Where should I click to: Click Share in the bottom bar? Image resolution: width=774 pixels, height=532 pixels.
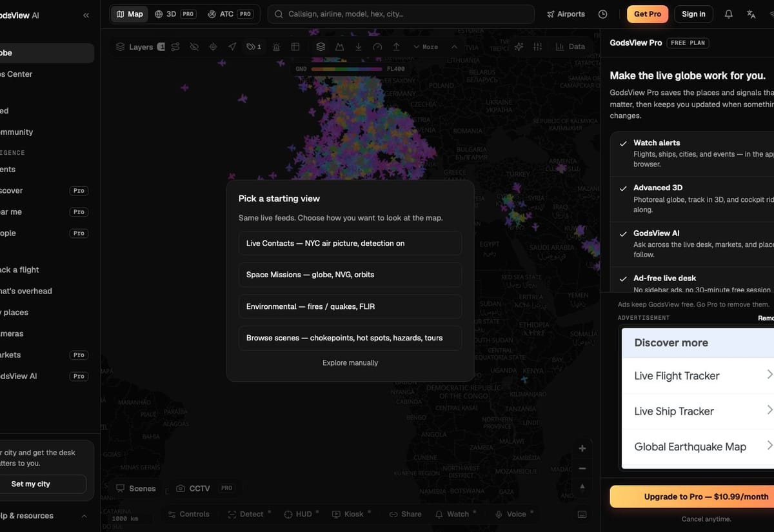click(405, 514)
